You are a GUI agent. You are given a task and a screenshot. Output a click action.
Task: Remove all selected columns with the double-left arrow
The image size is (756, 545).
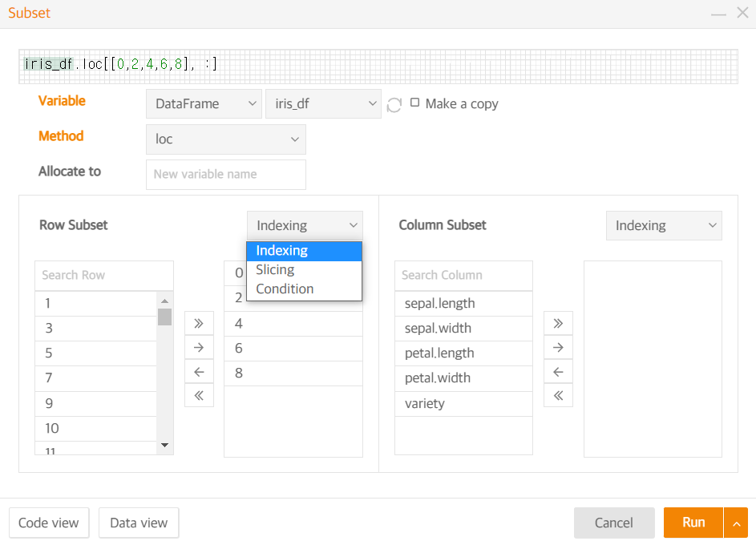click(558, 396)
